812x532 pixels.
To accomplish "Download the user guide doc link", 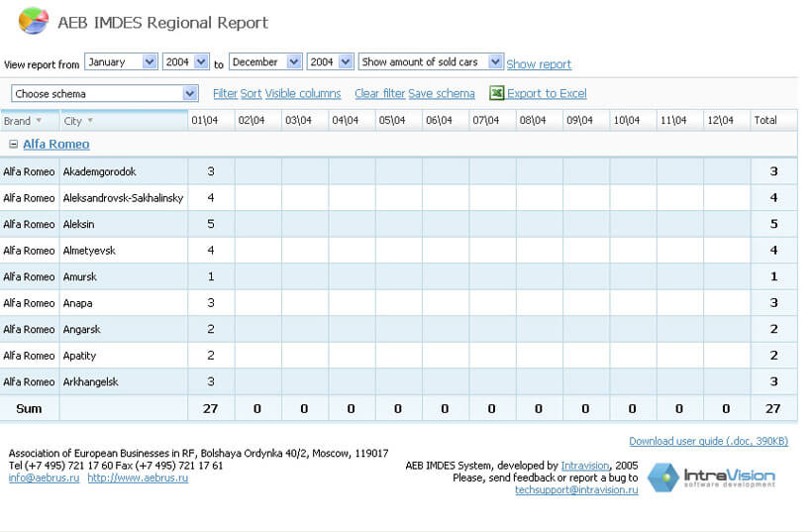I will pos(708,441).
